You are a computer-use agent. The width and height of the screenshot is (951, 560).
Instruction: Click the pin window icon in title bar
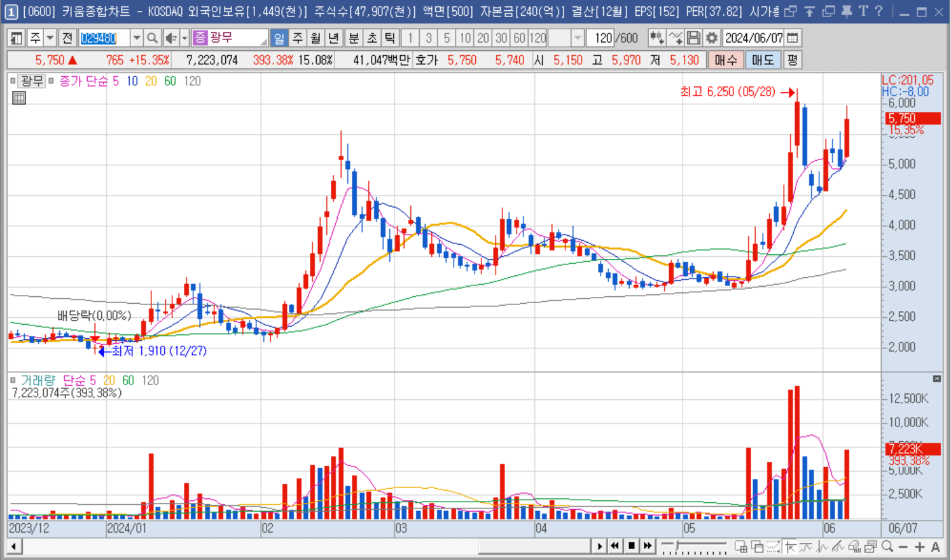point(846,11)
